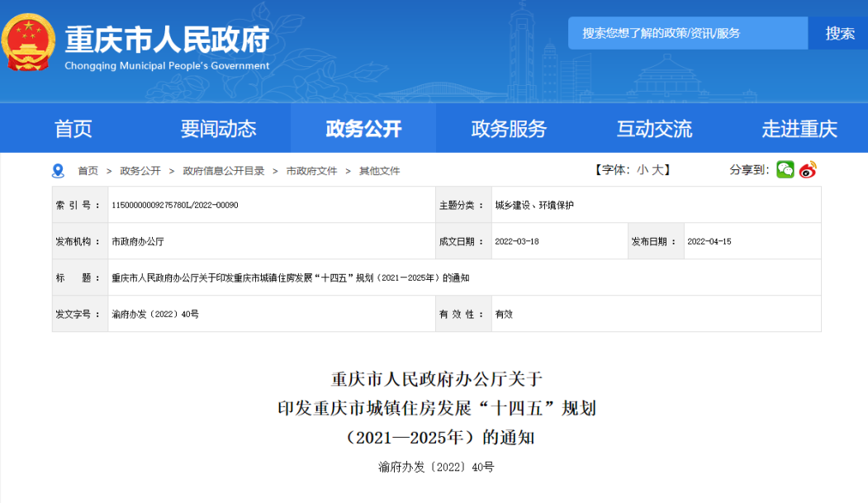Select the 有效 validity value
This screenshot has width=868, height=503.
[504, 315]
